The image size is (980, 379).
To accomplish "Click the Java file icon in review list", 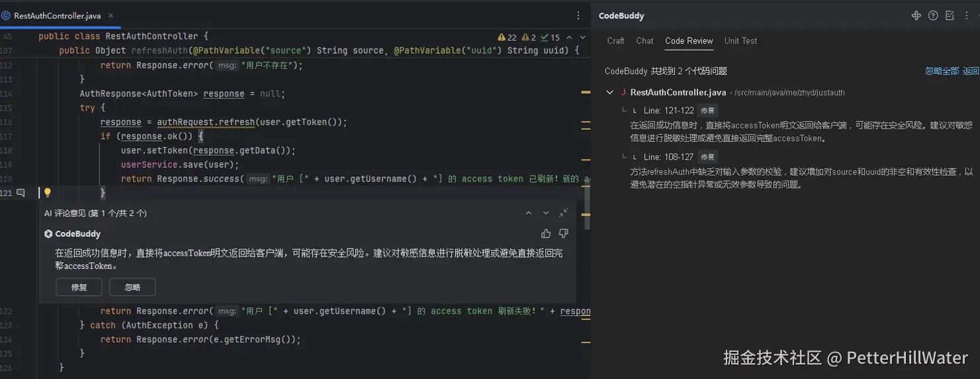I will click(623, 93).
